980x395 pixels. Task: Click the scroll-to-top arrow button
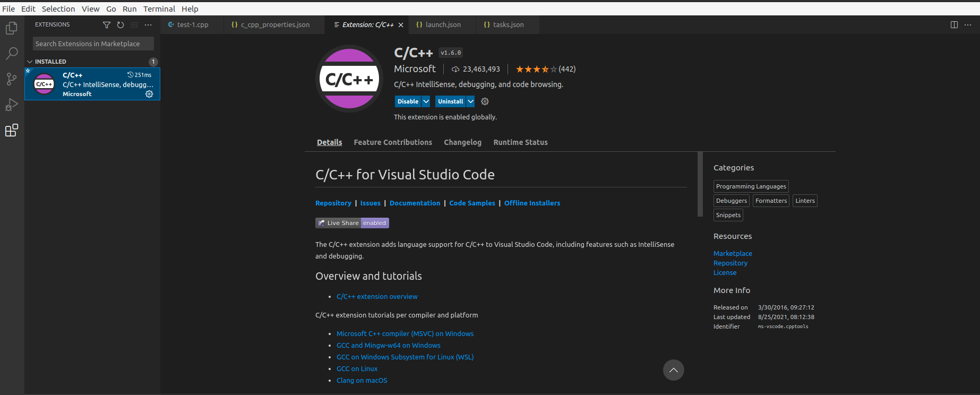[x=674, y=370]
